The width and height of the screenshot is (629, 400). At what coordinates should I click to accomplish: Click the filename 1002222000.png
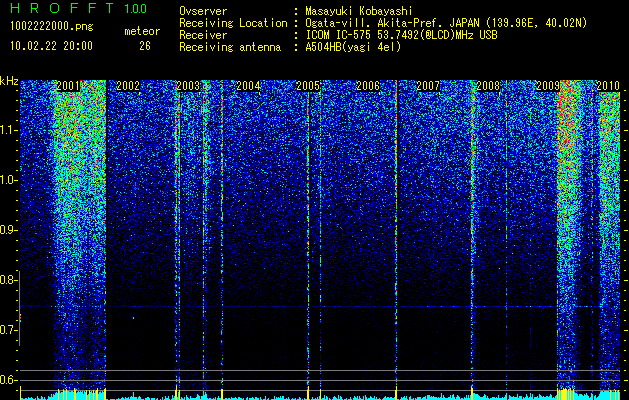tap(52, 26)
